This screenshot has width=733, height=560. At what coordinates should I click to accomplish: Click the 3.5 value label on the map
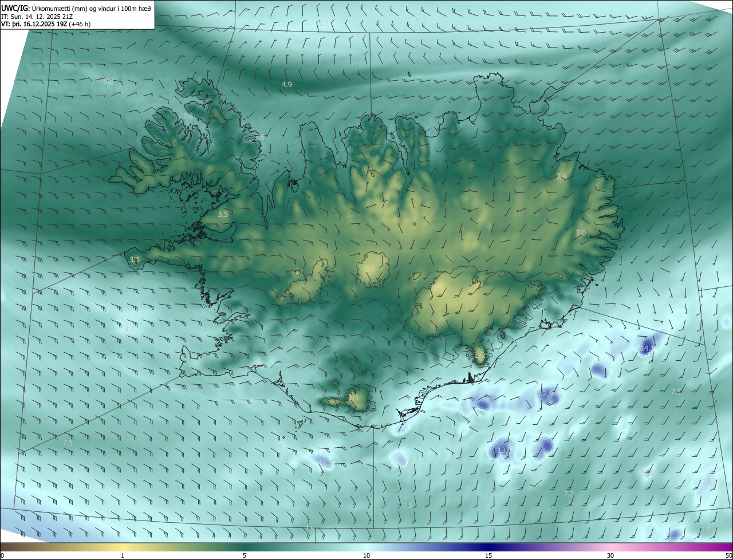(x=223, y=214)
